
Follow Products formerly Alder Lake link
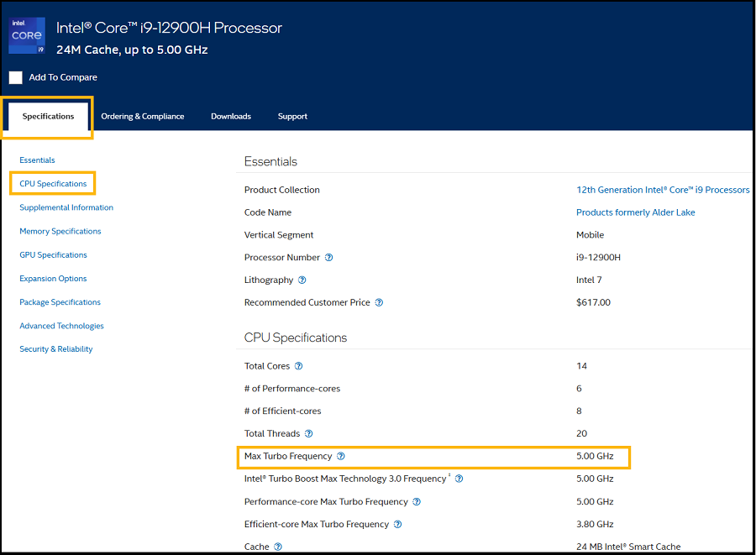pos(635,212)
